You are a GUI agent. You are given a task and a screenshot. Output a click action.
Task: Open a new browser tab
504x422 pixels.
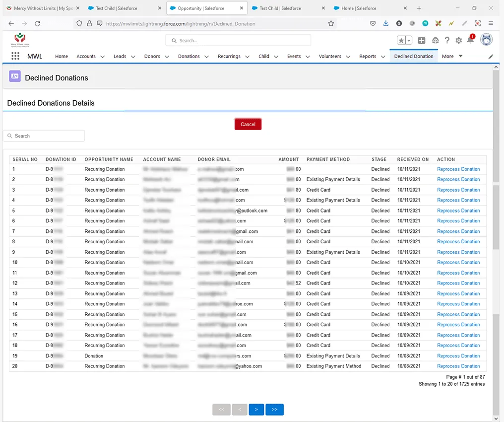click(x=419, y=8)
